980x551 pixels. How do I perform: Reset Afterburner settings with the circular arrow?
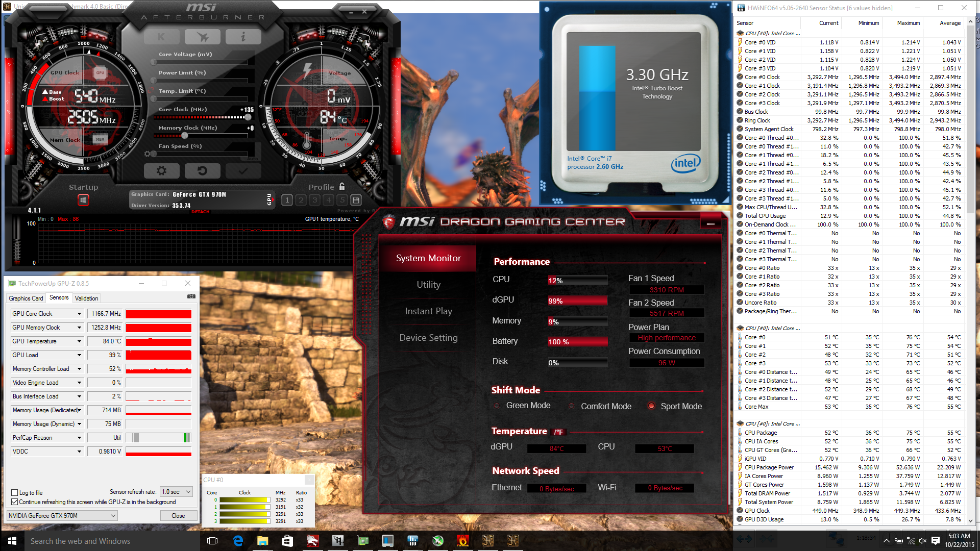(x=202, y=171)
